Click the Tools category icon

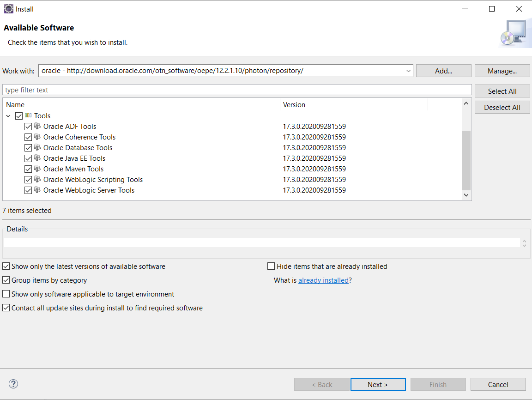(28, 115)
